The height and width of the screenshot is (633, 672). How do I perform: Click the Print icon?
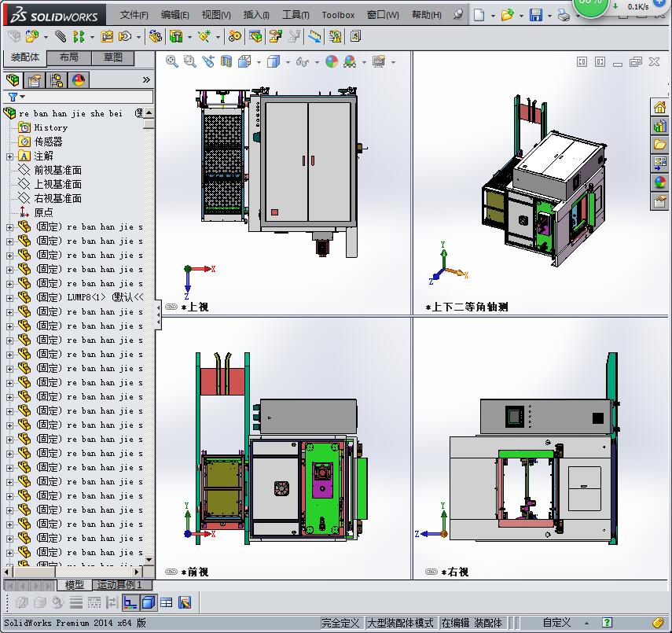click(564, 16)
